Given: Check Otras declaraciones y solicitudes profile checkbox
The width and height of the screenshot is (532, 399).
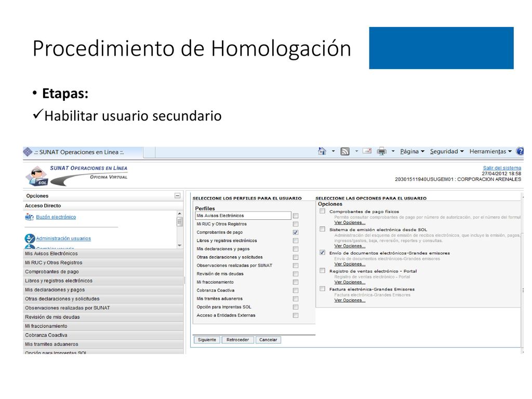Looking at the screenshot, I should (296, 257).
